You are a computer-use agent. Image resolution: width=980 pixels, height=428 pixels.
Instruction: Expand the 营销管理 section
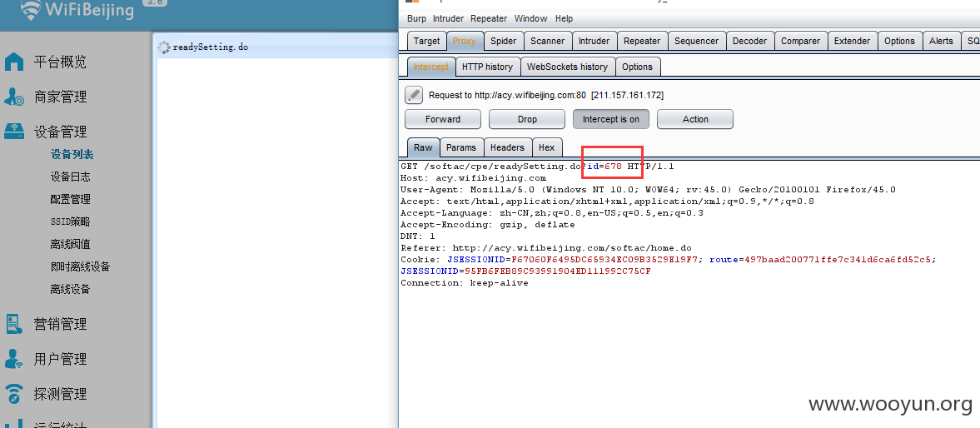click(x=60, y=324)
